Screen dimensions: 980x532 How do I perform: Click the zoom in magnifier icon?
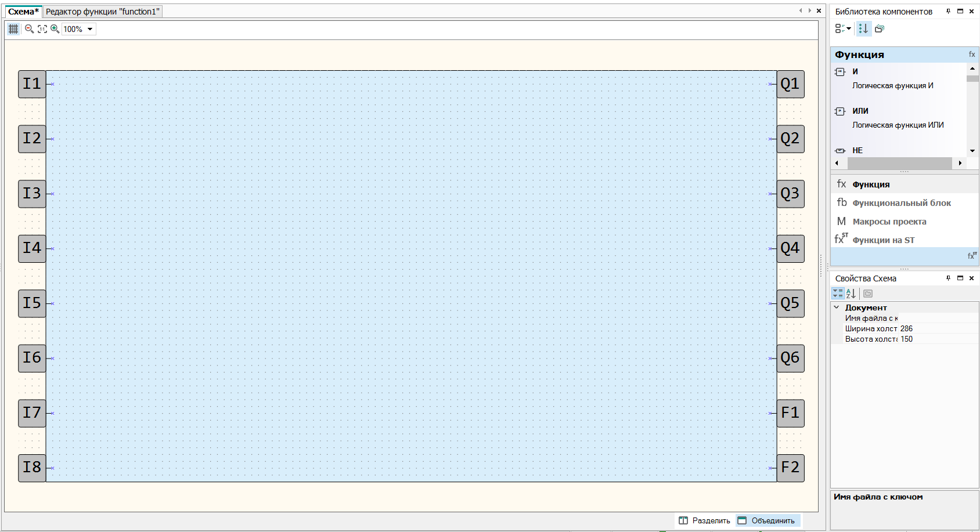[55, 29]
